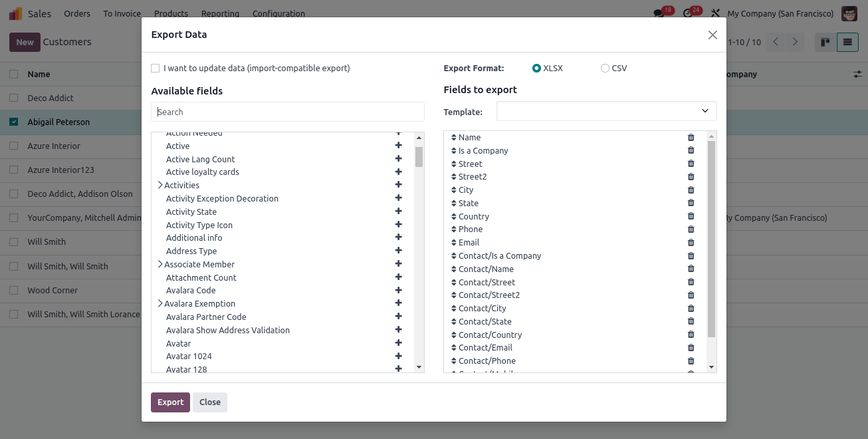Screen dimensions: 868x439
Task: Focus the available fields Search box
Action: tap(288, 112)
